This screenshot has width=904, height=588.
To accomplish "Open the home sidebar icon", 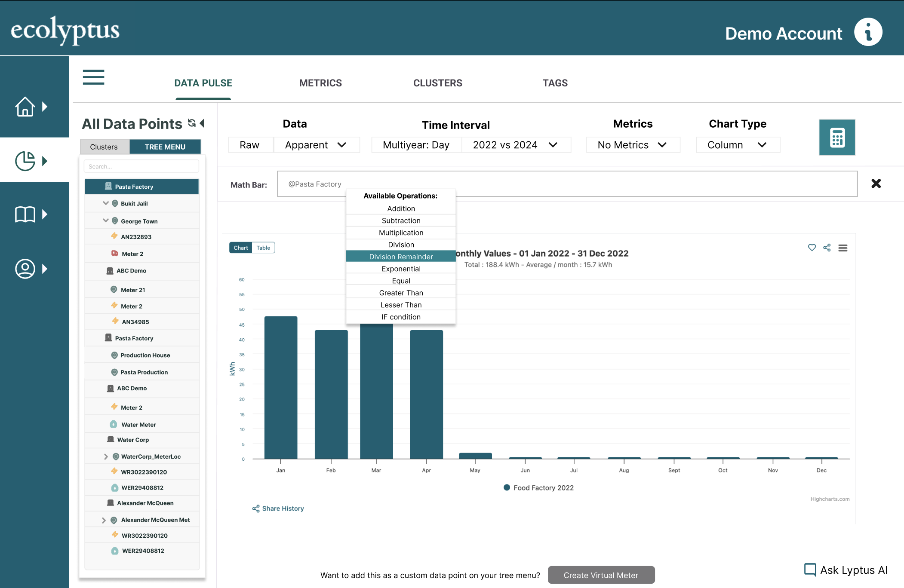I will [x=25, y=106].
